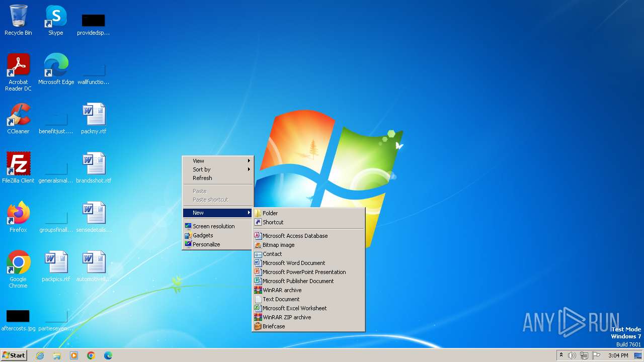The height and width of the screenshot is (362, 644).
Task: Select the FileZilla Client shortcut
Action: tap(18, 168)
